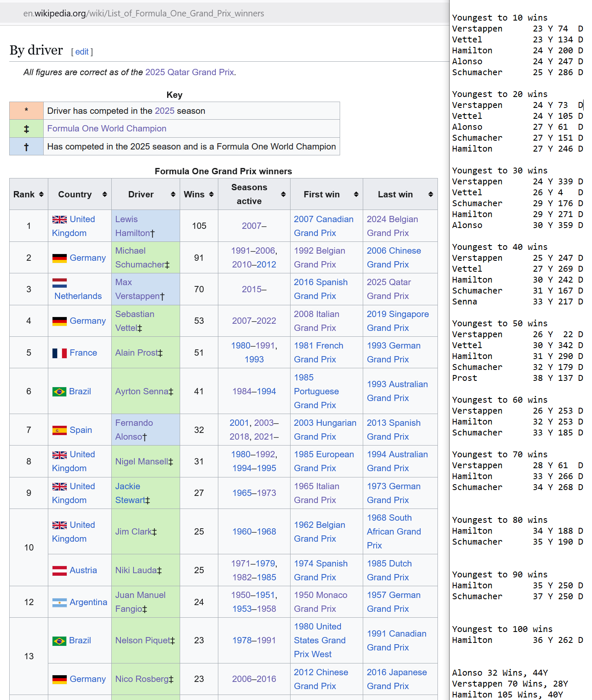This screenshot has height=700, width=592.
Task: Open Niki Lauda's driver page
Action: coord(136,570)
